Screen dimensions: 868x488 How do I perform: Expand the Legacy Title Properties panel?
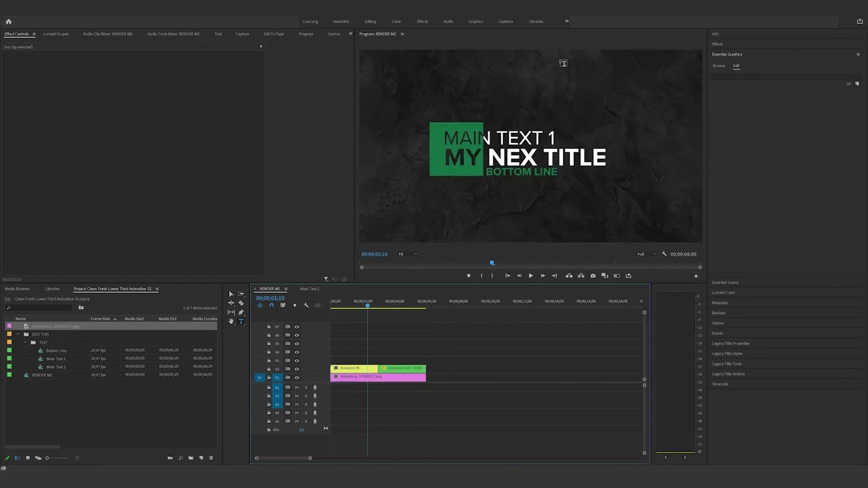(x=730, y=344)
